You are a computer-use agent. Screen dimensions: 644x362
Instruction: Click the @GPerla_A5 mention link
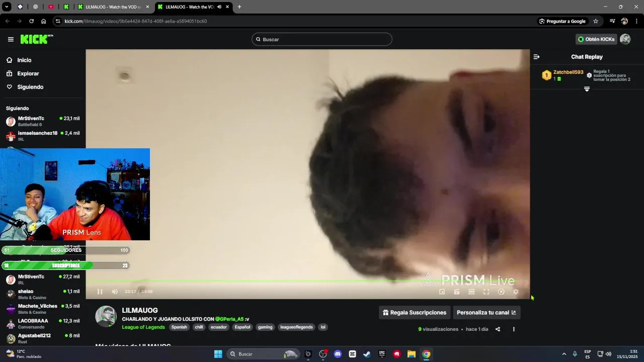tap(229, 319)
